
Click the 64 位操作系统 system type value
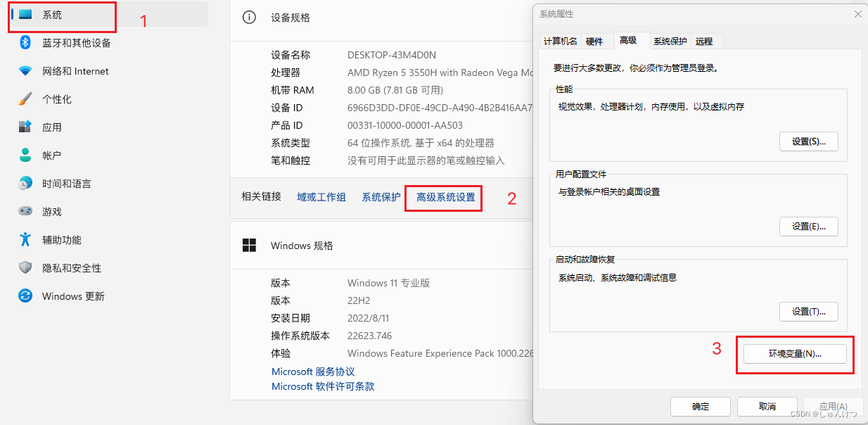(x=421, y=143)
